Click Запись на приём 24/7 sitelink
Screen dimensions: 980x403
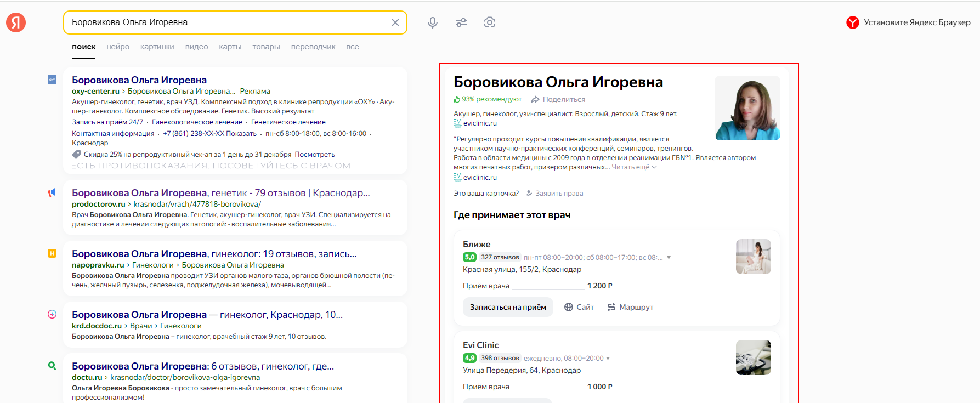pos(107,122)
